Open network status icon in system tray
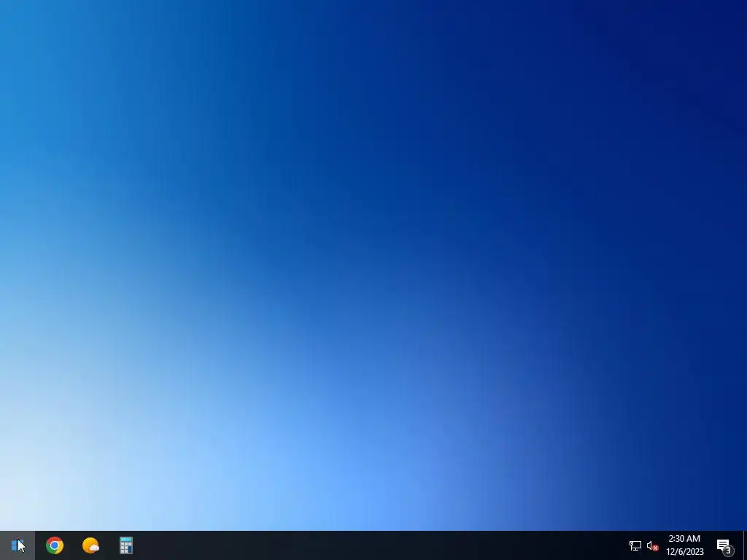This screenshot has height=560, width=747. point(635,545)
